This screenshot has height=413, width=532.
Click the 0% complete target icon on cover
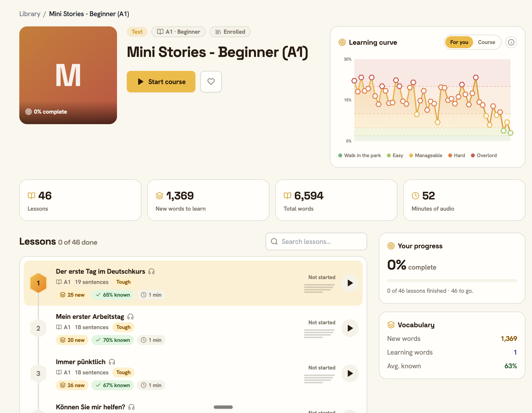point(29,112)
